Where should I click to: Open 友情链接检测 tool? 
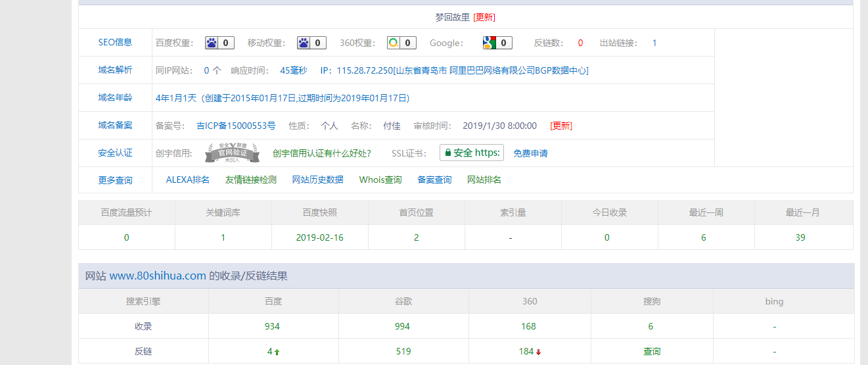[250, 180]
